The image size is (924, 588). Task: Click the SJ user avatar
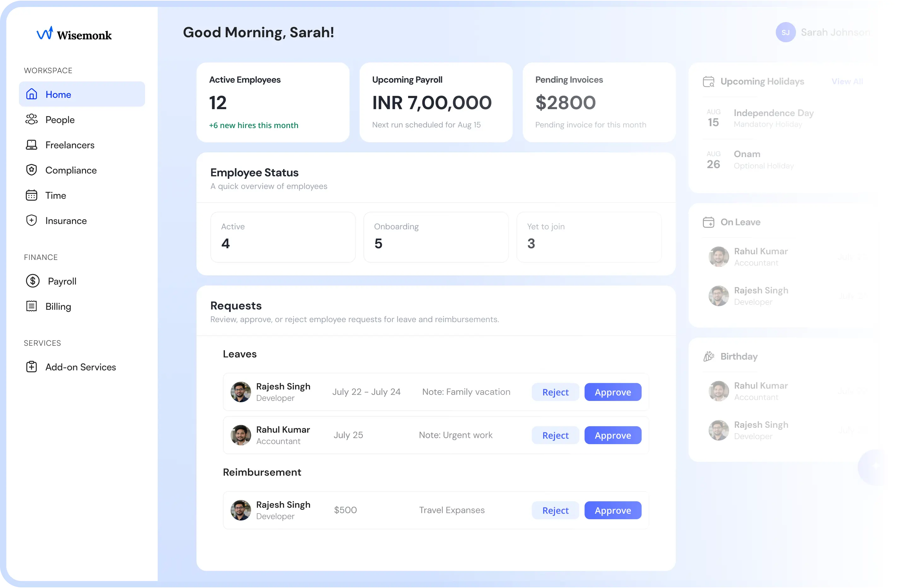[786, 32]
